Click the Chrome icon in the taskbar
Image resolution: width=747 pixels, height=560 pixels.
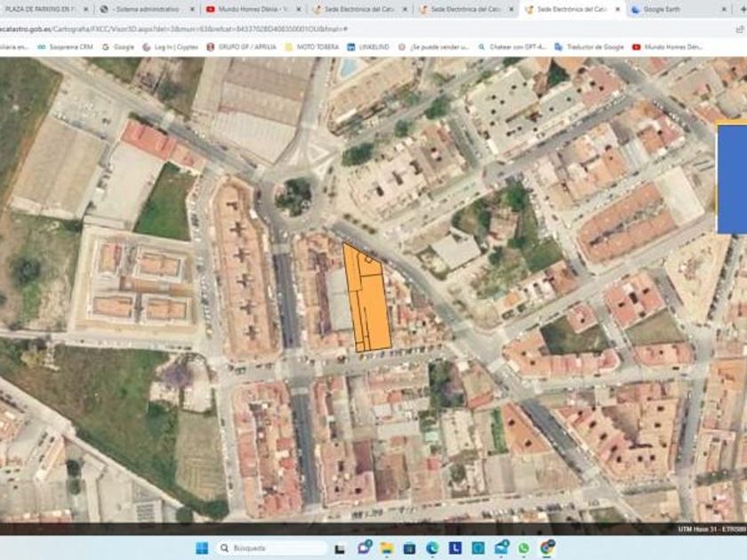pos(547,548)
